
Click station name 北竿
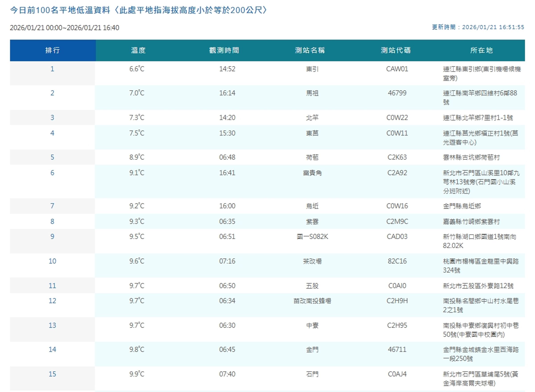point(312,118)
